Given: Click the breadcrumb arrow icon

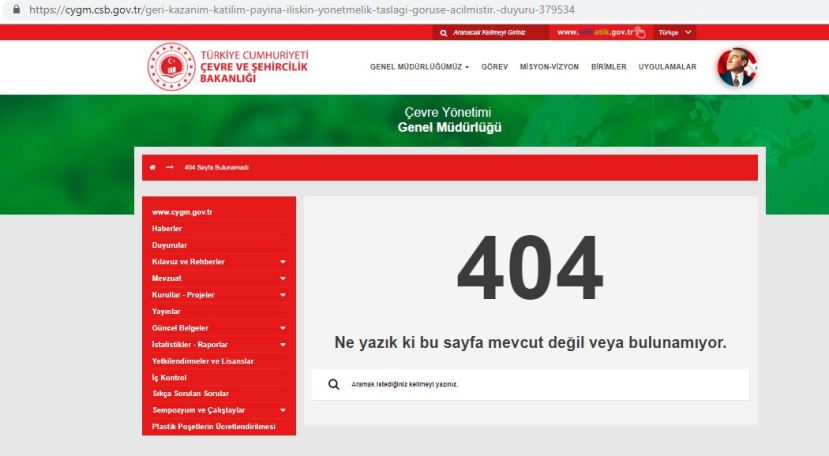Looking at the screenshot, I should tap(169, 167).
